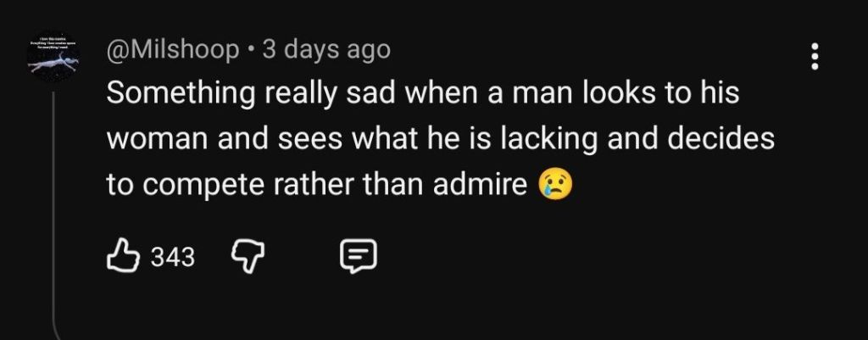Click the "3 days ago" timestamp
The image size is (868, 340).
tap(326, 50)
